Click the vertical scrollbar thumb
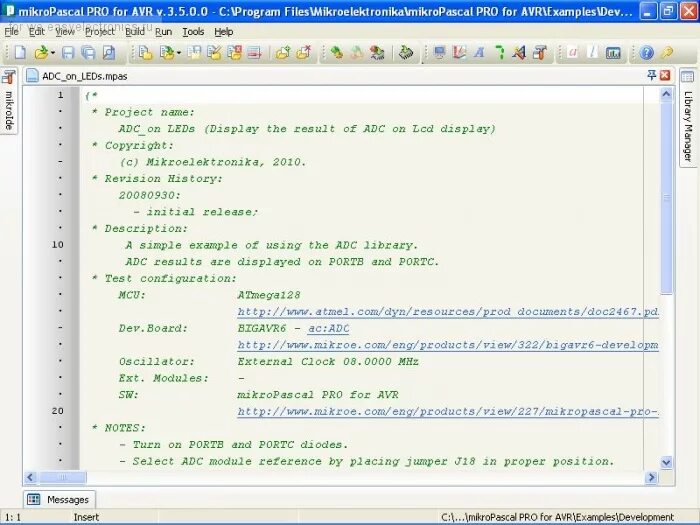Viewport: 700px width, 525px height. (666, 197)
